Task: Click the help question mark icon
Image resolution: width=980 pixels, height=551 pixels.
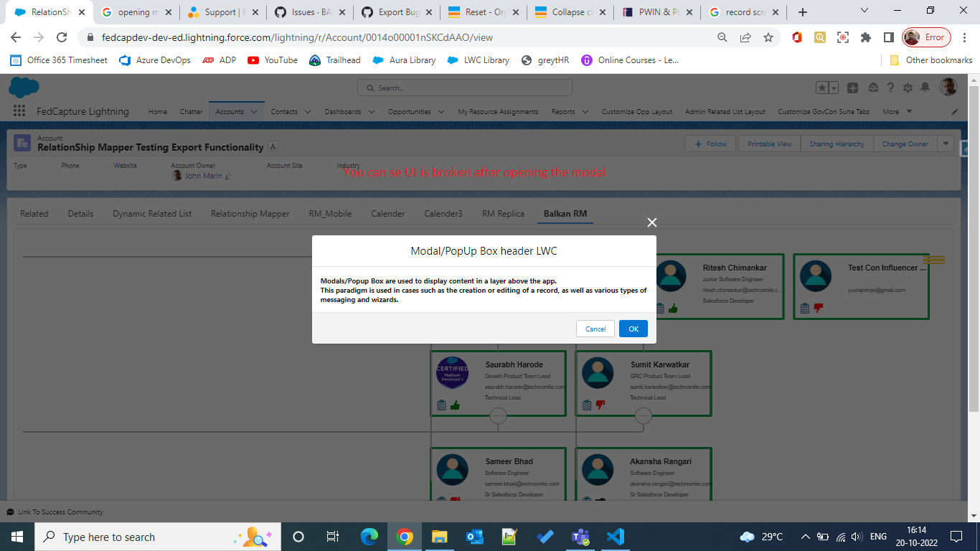Action: pos(890,87)
